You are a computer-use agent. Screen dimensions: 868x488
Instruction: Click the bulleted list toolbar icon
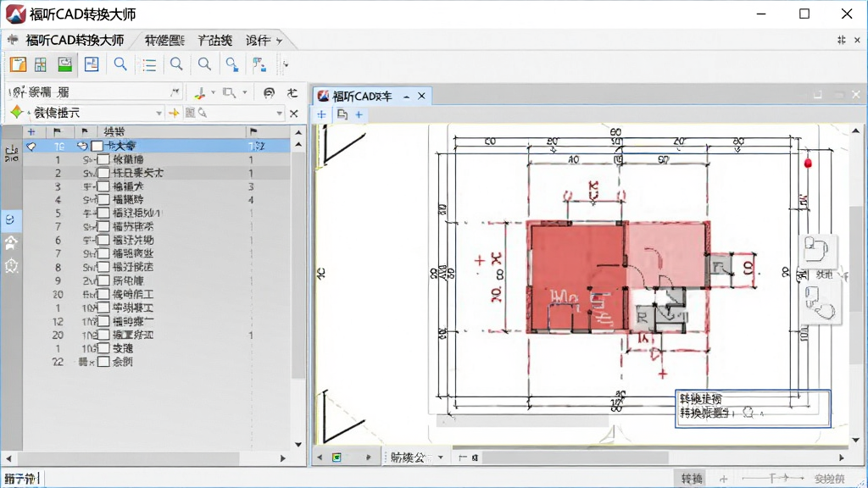click(x=149, y=64)
